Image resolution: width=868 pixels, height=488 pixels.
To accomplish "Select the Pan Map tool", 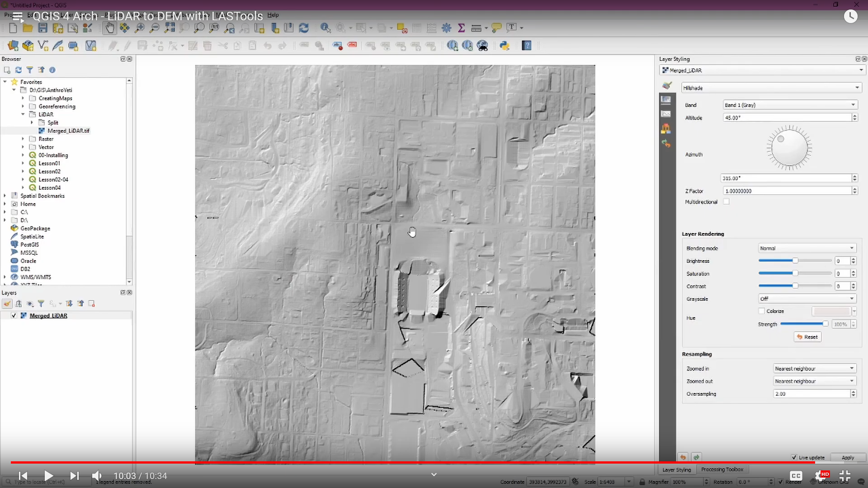I will tap(110, 28).
